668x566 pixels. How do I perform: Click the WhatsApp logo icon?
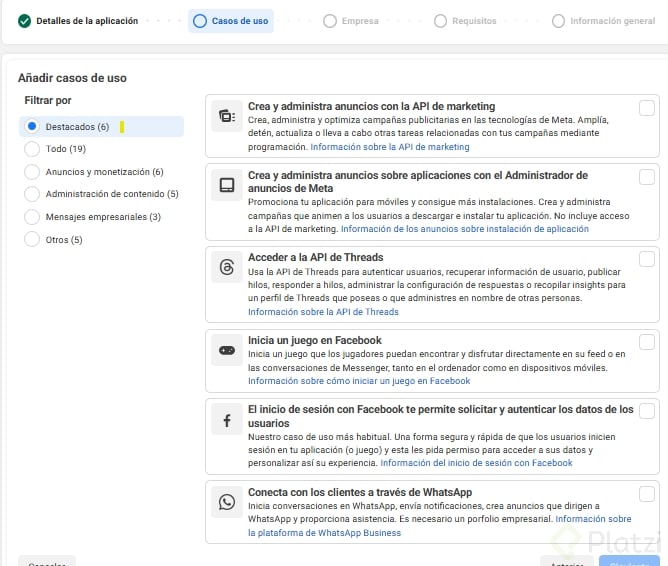coord(227,502)
